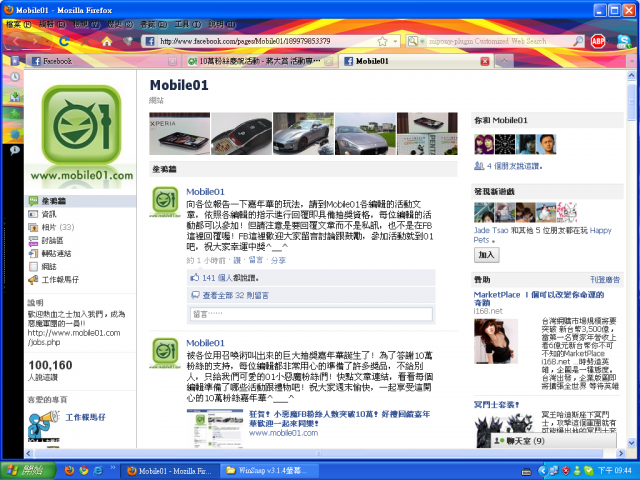The width and height of the screenshot is (640, 480).
Task: Open add-ons puzzle icon in left sidebar
Action: click(15, 114)
